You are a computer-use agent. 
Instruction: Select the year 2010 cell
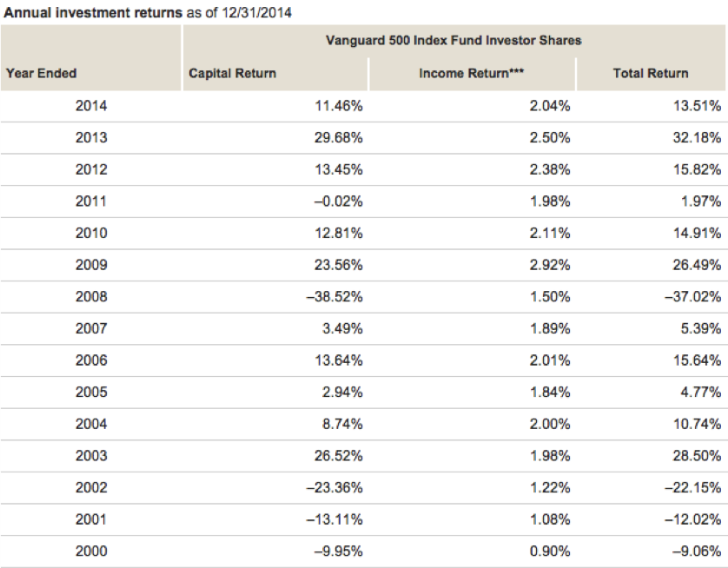point(91,233)
